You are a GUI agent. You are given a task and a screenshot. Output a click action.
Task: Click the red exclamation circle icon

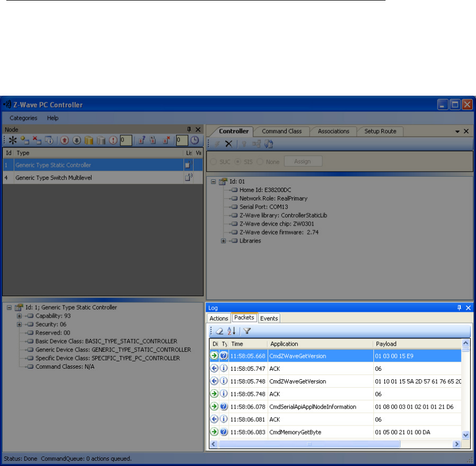pos(113,140)
